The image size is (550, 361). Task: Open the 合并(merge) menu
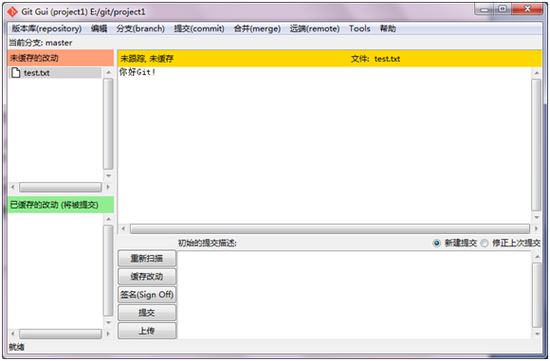point(257,29)
